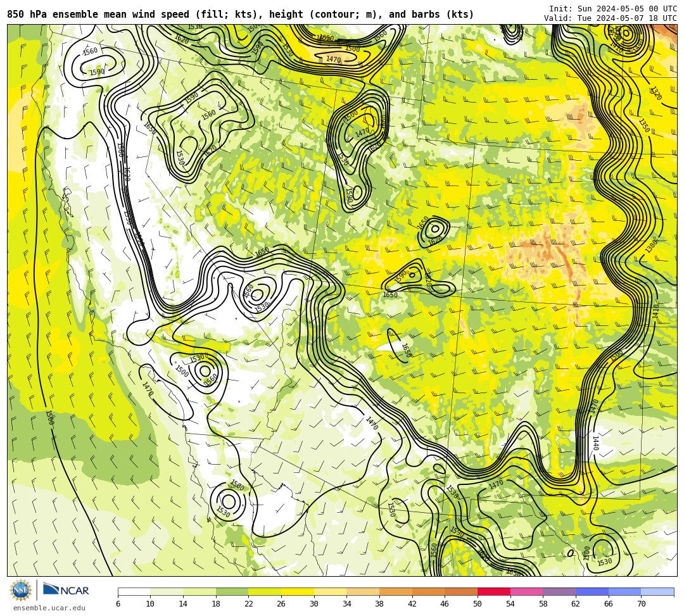
Task: Click the colorbar tick label 58
Action: [x=543, y=604]
